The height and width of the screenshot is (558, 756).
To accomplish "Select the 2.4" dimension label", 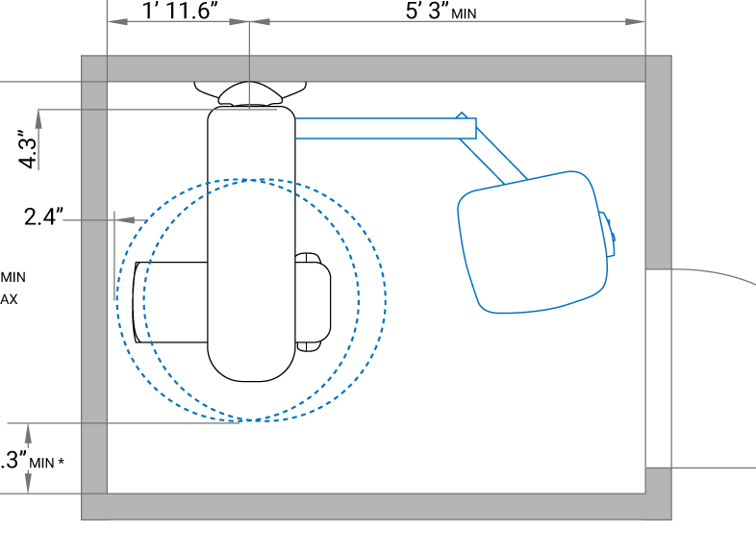I will point(43,217).
